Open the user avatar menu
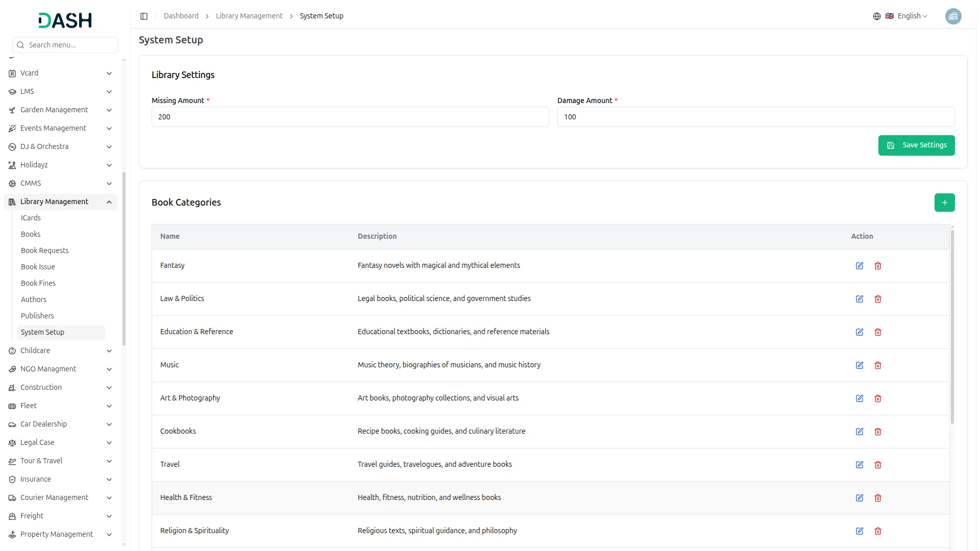This screenshot has width=980, height=551. click(953, 16)
